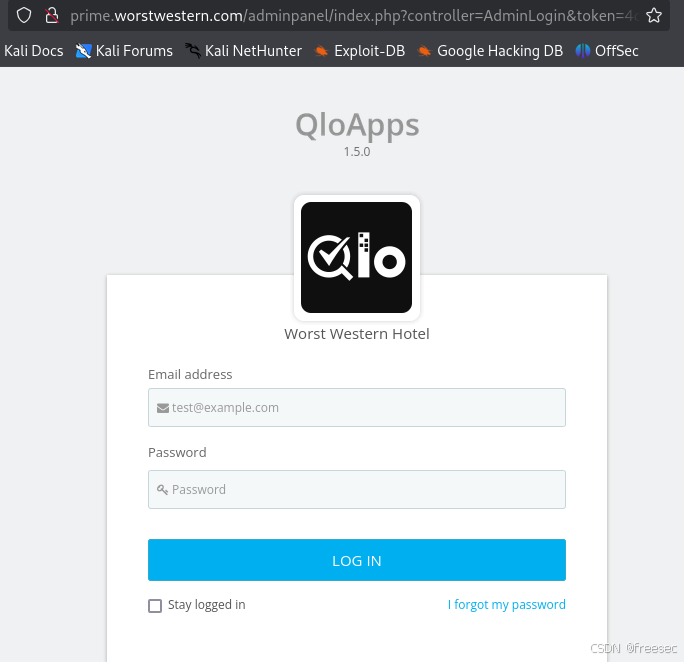Click the Worst Western Hotel title
The width and height of the screenshot is (684, 662).
357,334
